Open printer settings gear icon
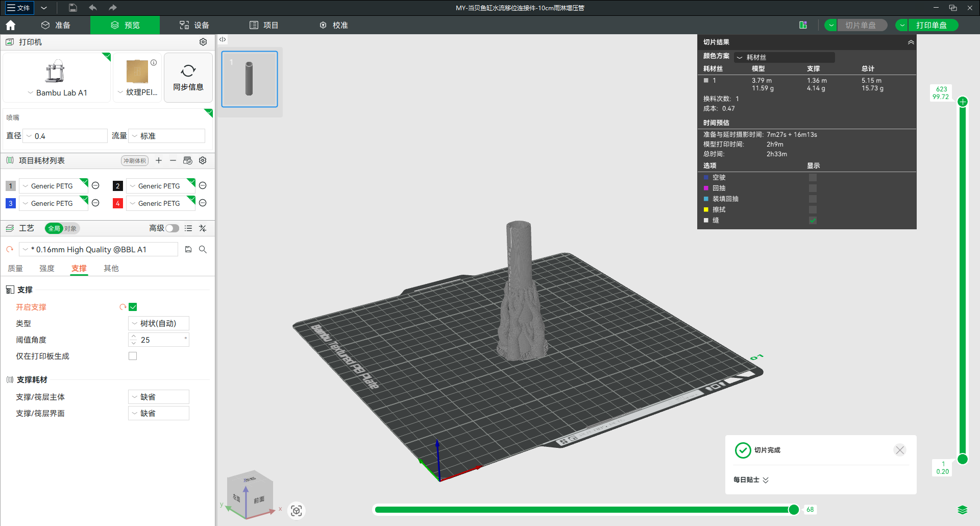The width and height of the screenshot is (980, 526). 203,42
